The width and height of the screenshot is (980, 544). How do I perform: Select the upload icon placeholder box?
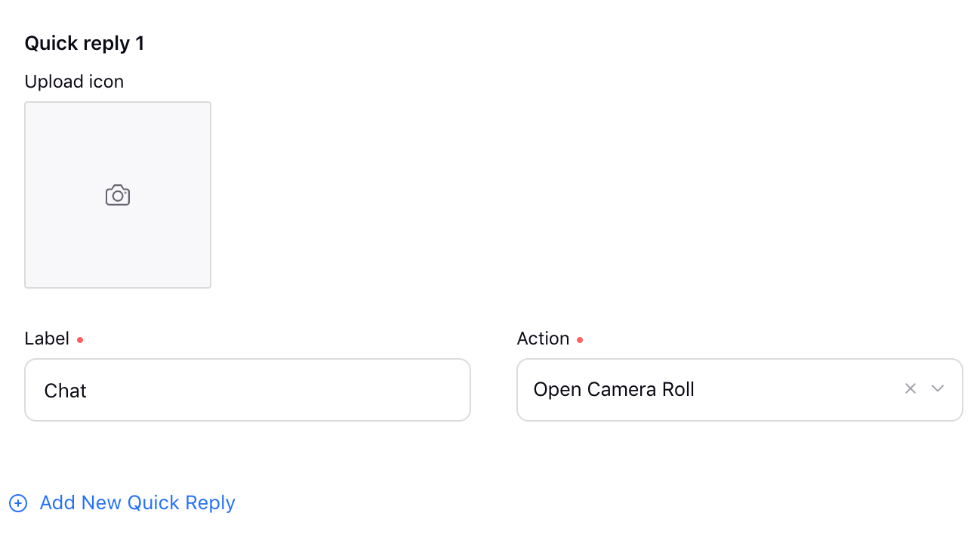click(118, 195)
